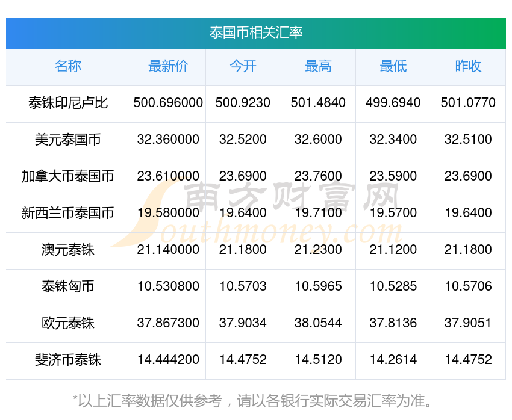Viewport: 512px width, 420px height.
Task: Click the 美元泰国币 row name
Action: (x=68, y=140)
